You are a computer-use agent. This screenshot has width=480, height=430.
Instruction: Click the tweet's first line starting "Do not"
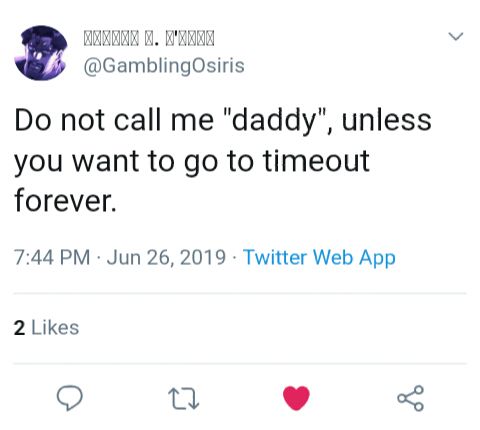pyautogui.click(x=223, y=120)
